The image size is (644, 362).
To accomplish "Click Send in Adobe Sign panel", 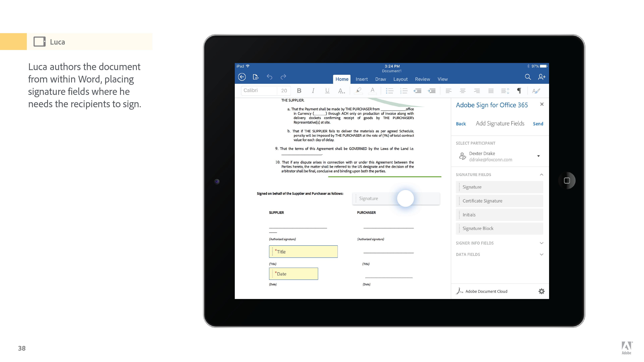I will pos(538,124).
